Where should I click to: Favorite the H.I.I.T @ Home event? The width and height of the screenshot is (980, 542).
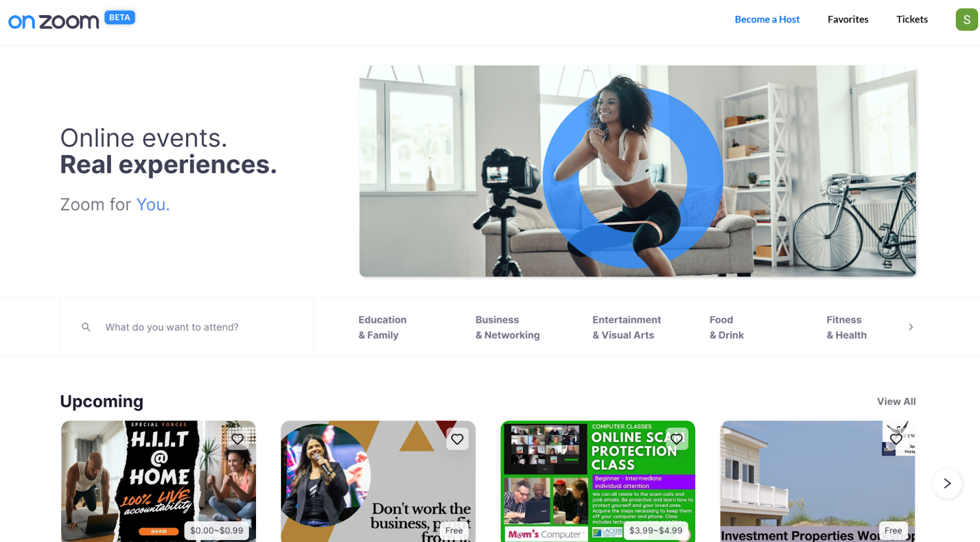[x=238, y=438]
